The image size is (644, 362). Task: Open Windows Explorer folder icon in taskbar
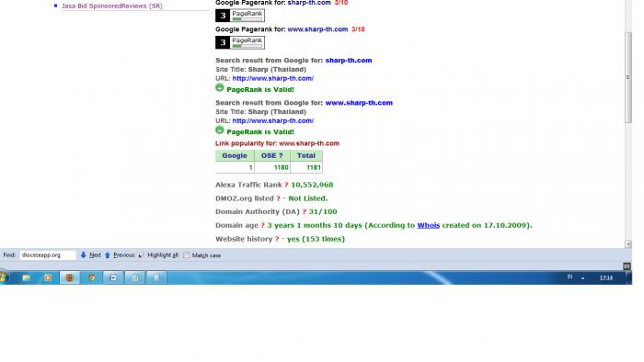[x=27, y=277]
